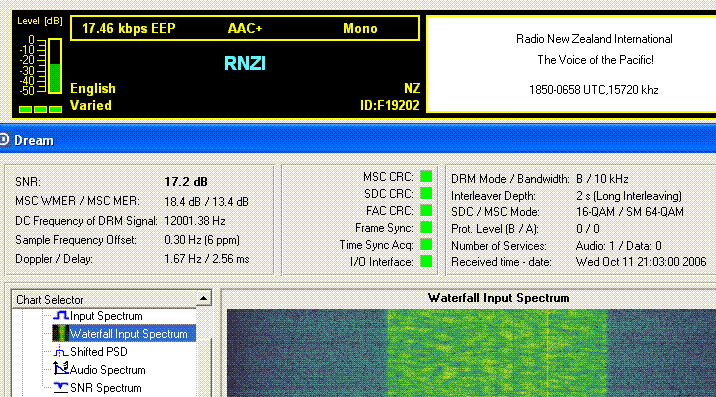This screenshot has width=716, height=397.
Task: Click the MSC CRC green status indicator
Action: [426, 176]
